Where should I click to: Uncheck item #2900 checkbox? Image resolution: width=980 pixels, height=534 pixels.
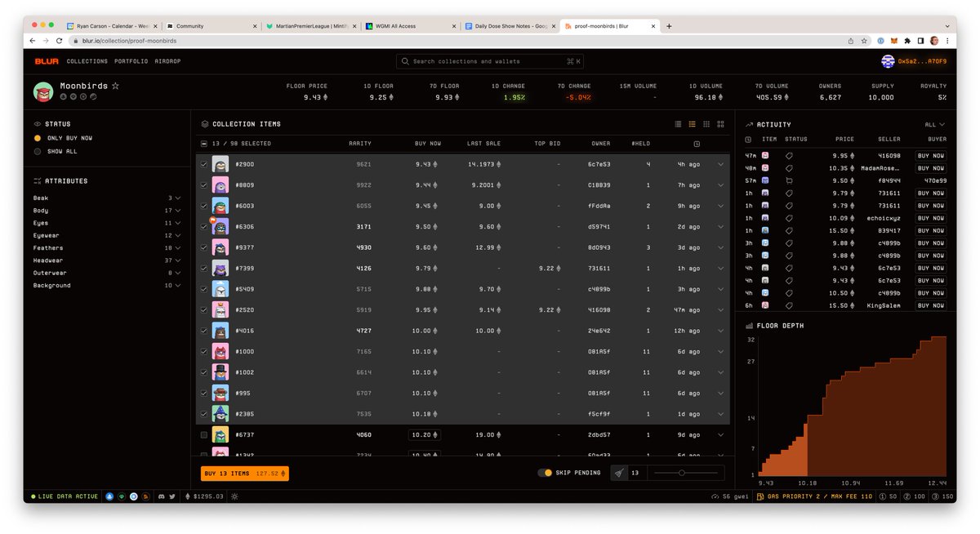click(x=204, y=164)
